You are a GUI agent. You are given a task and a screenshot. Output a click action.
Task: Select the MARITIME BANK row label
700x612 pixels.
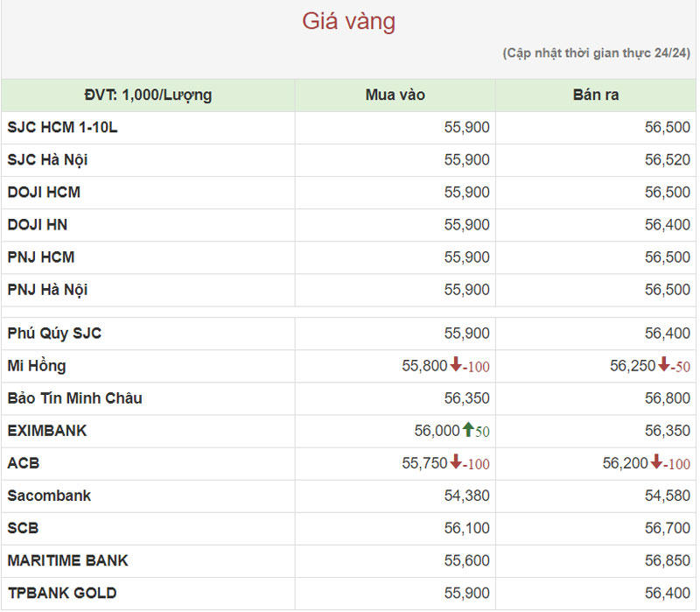(67, 560)
